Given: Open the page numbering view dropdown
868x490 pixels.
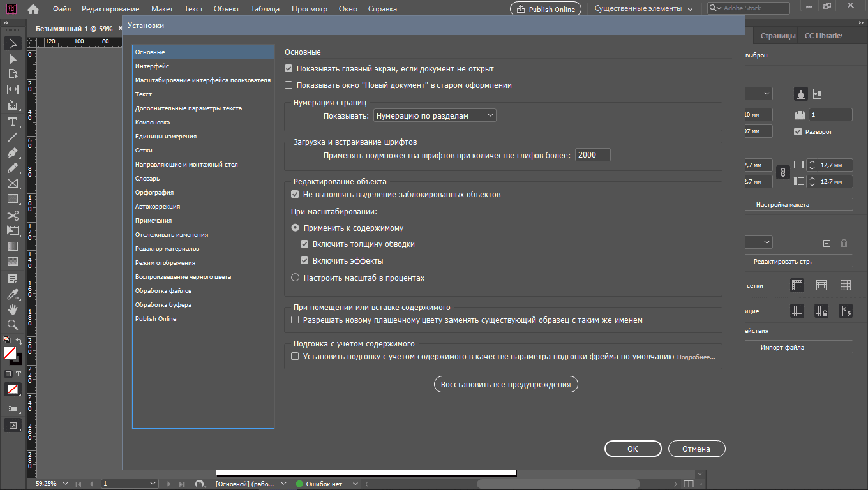Looking at the screenshot, I should [x=435, y=115].
